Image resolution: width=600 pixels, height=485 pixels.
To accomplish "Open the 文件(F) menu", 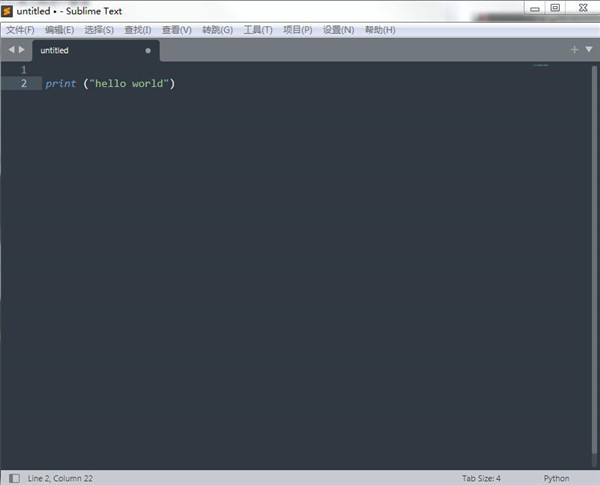I will click(x=20, y=30).
